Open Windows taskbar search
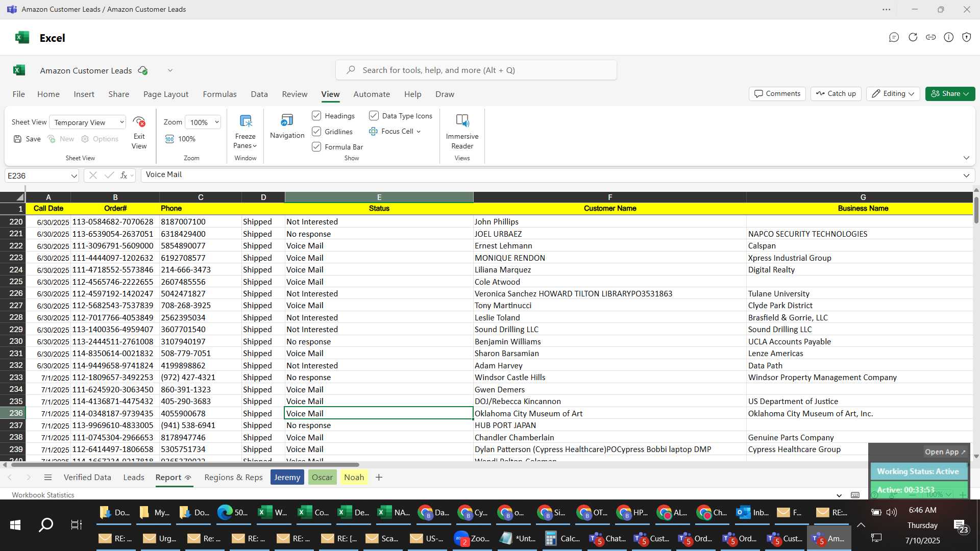The image size is (980, 551). [46, 525]
